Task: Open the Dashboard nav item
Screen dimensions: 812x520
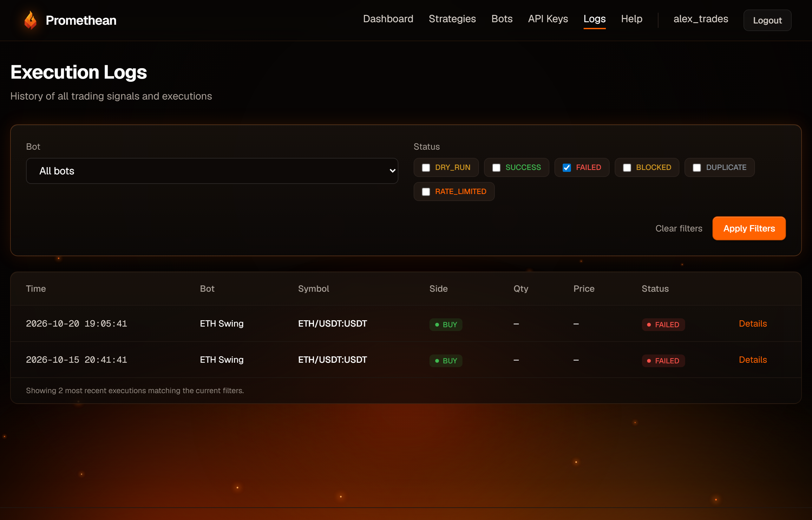Action: coord(388,19)
